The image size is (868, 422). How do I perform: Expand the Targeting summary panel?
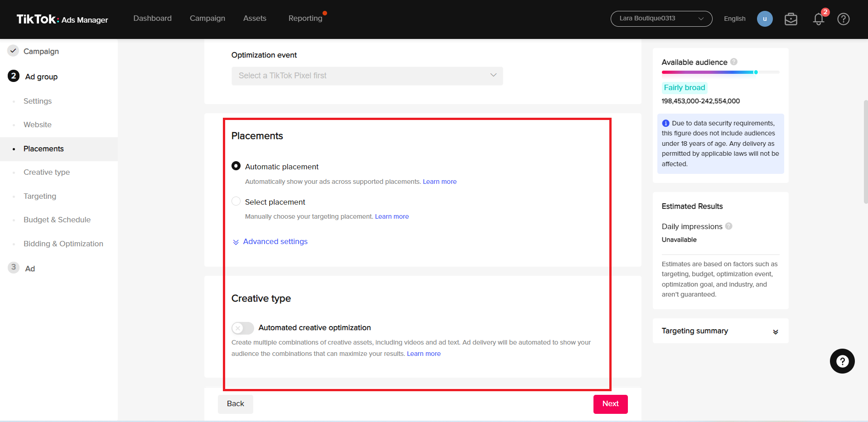(x=776, y=331)
